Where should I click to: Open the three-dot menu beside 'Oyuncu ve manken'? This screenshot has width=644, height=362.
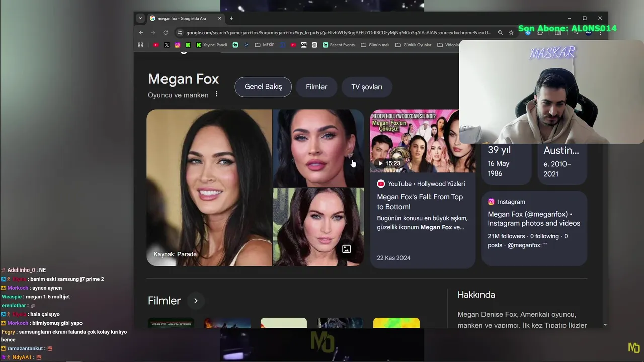tap(217, 94)
